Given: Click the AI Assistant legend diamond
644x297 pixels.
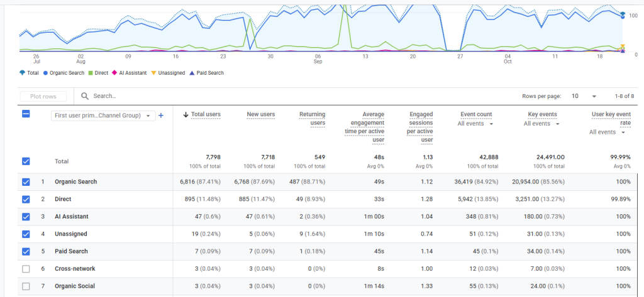Looking at the screenshot, I should coord(116,73).
